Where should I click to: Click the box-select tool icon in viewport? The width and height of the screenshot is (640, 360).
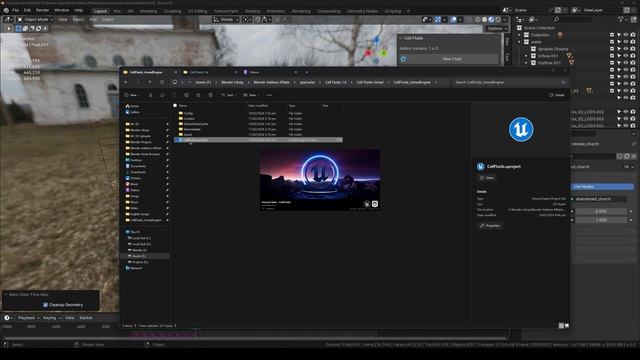tap(18, 29)
